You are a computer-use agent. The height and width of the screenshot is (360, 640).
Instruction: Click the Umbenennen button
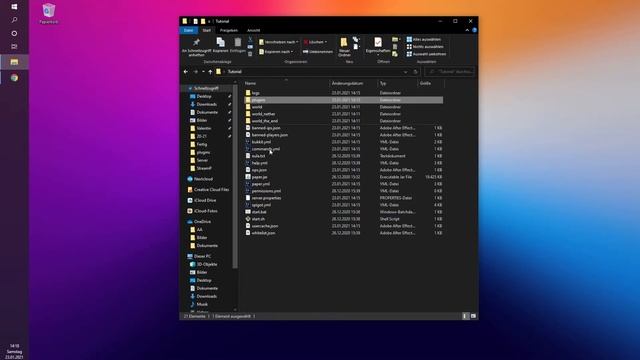318,52
